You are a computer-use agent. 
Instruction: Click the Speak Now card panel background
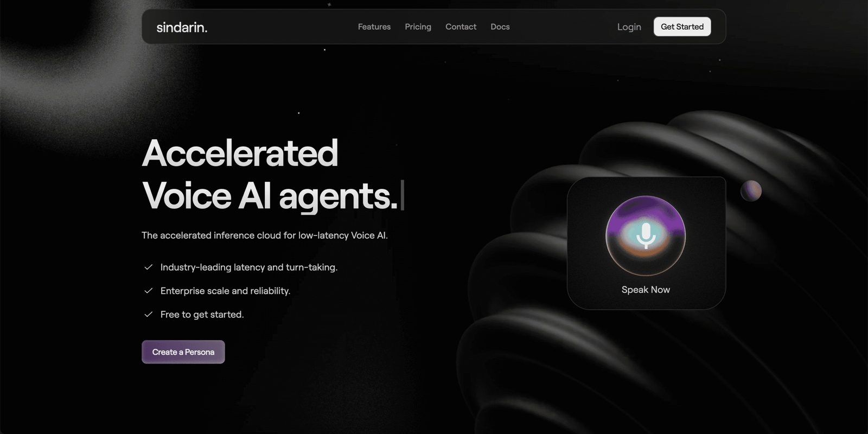[x=646, y=243]
